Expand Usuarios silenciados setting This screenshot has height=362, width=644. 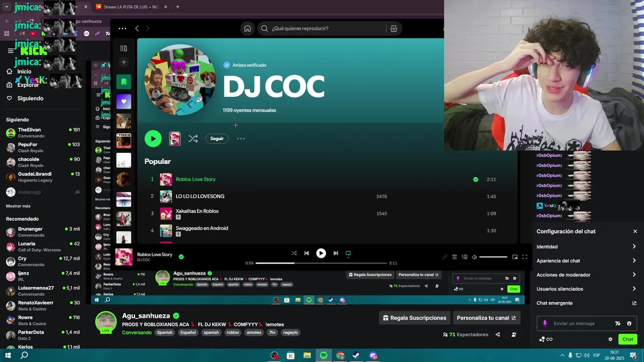pyautogui.click(x=587, y=289)
